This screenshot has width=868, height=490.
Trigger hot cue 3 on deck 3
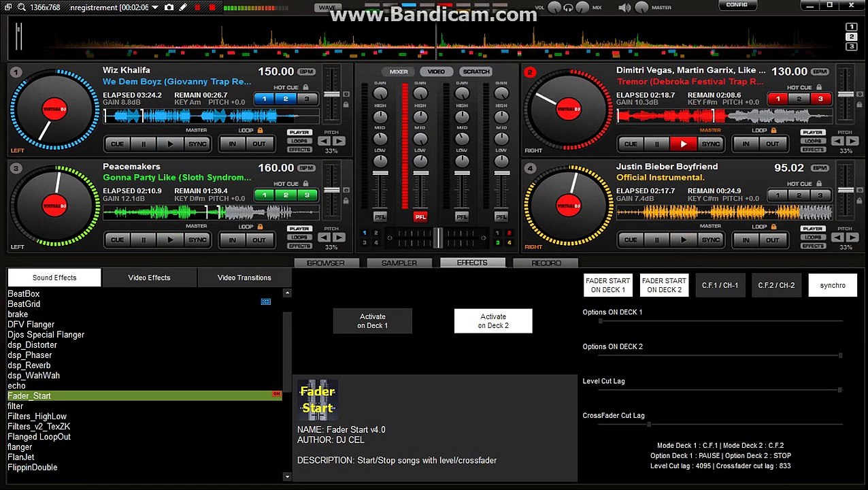click(x=307, y=195)
